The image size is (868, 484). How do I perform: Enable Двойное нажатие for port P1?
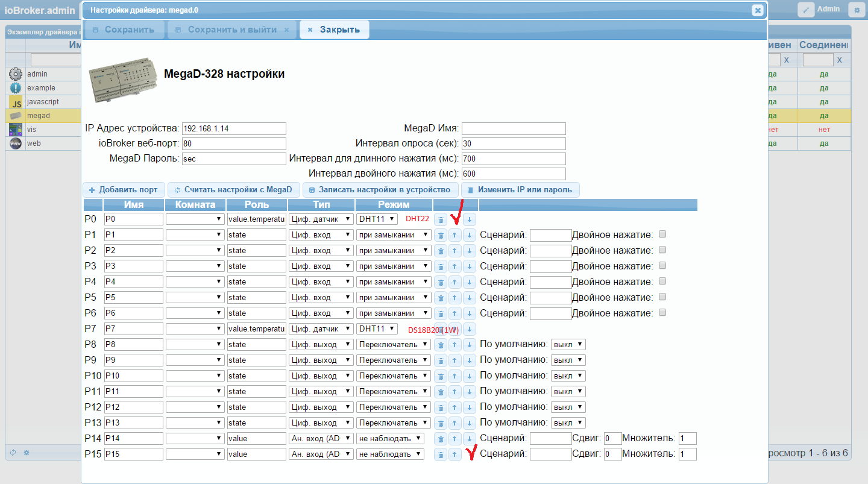663,234
